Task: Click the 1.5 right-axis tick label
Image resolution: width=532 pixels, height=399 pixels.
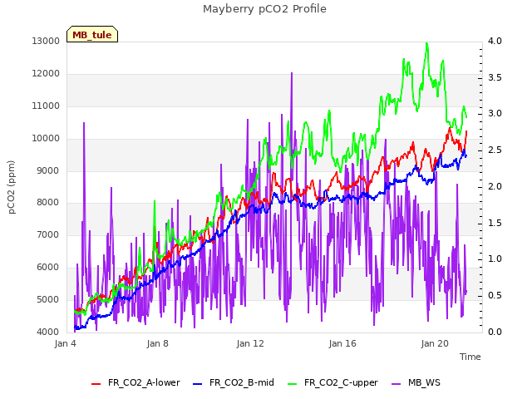Action: click(495, 223)
